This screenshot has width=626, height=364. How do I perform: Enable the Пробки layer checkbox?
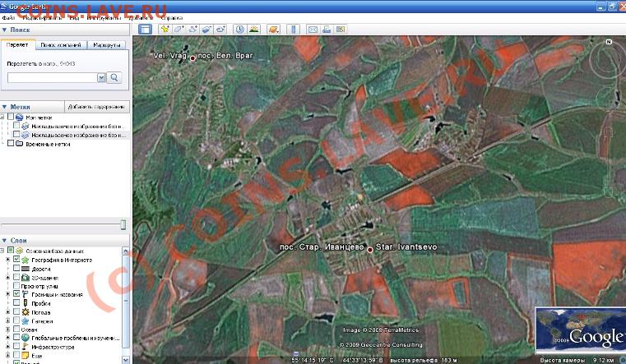pyautogui.click(x=16, y=303)
